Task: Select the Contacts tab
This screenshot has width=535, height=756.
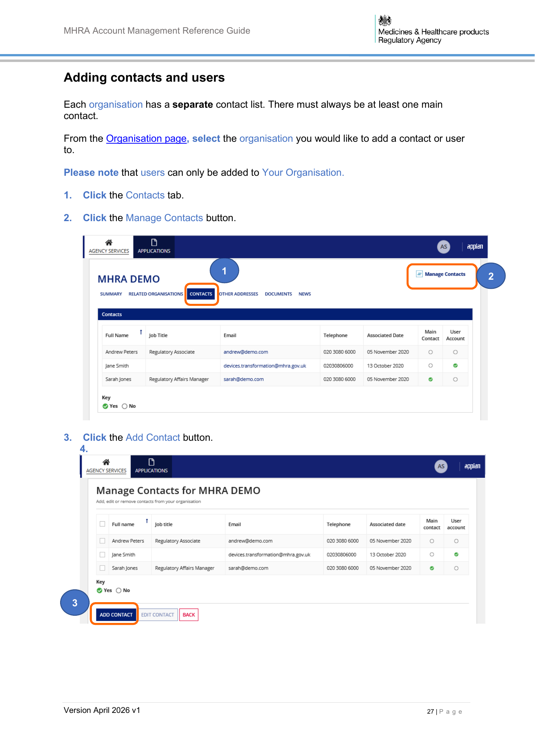Action: (x=201, y=294)
